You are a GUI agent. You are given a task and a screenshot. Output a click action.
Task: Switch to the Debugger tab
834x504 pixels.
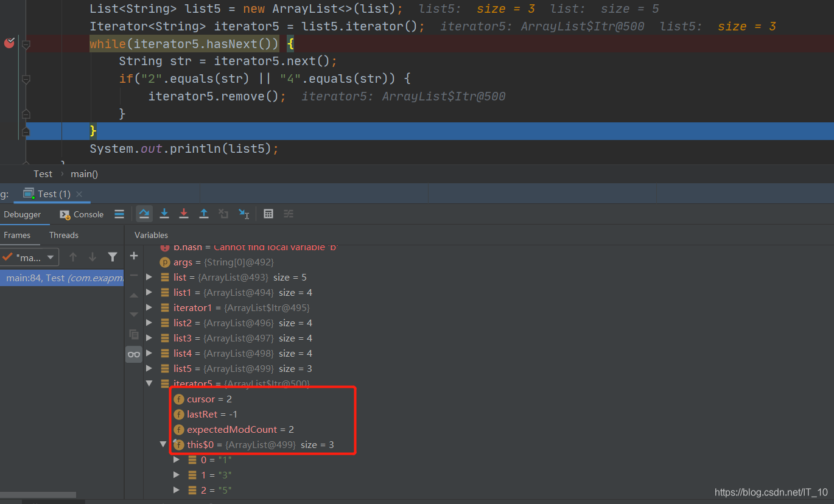(23, 214)
